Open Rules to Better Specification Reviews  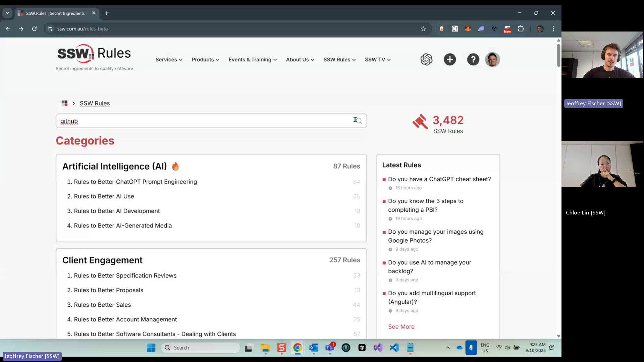(x=125, y=276)
